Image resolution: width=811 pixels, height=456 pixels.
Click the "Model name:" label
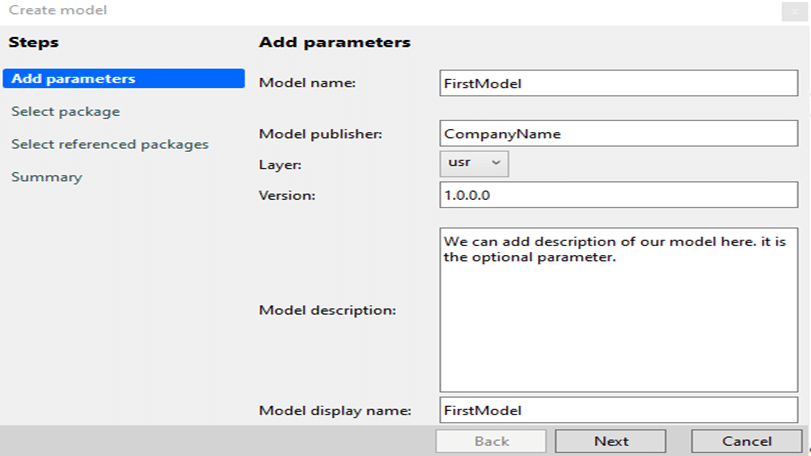pyautogui.click(x=307, y=84)
